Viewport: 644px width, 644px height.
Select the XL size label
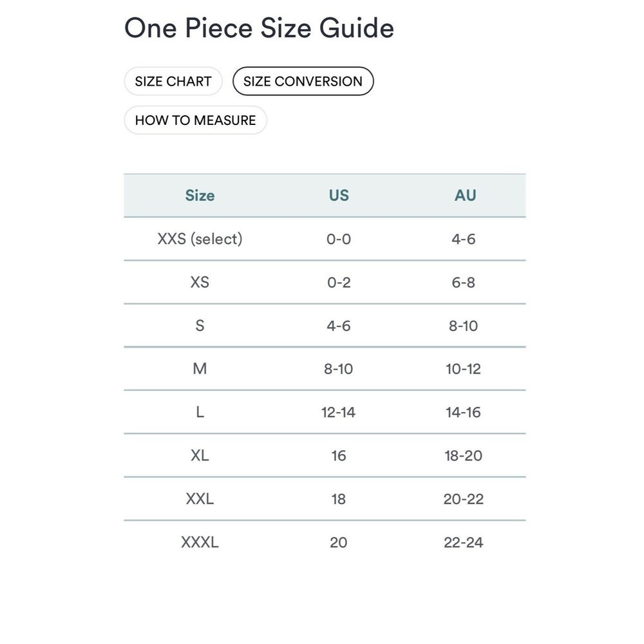tap(200, 455)
